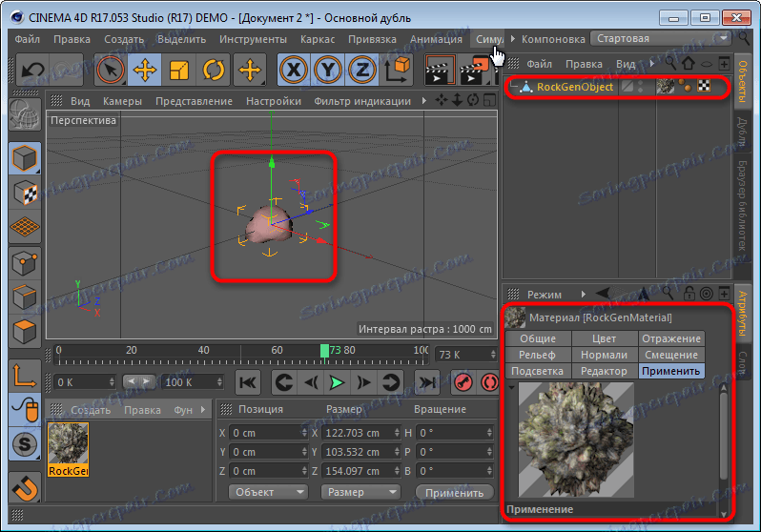Toggle Y axis lock
The width and height of the screenshot is (761, 532).
(328, 70)
